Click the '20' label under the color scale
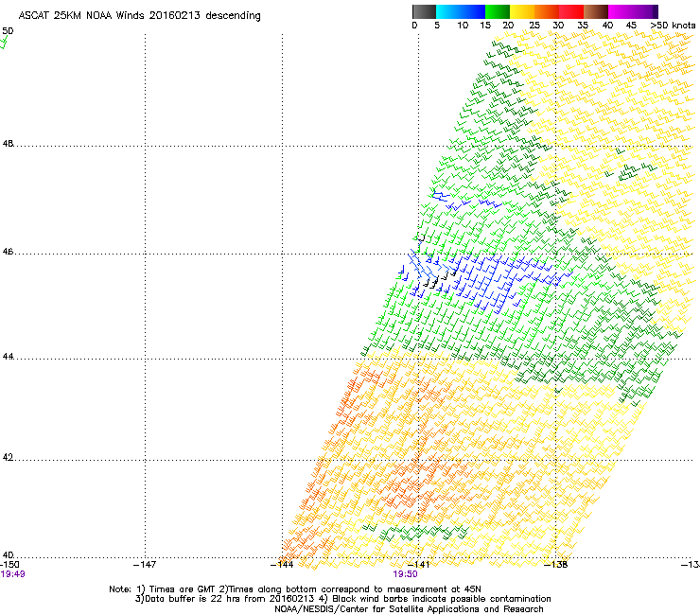 (508, 26)
